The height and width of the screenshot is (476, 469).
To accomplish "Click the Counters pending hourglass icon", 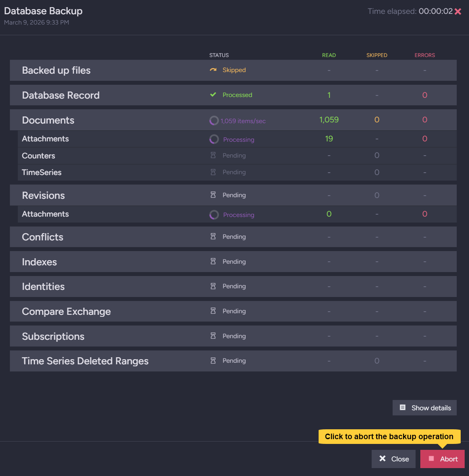I will (x=213, y=155).
